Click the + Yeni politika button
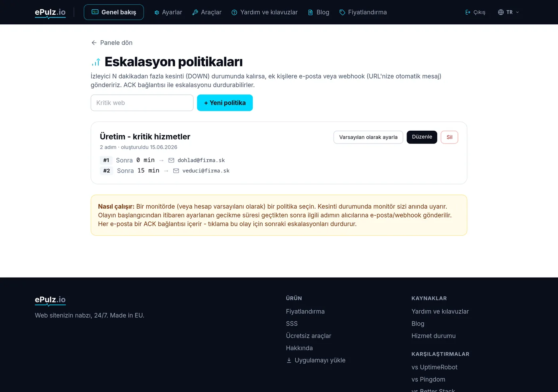Screen dimensions: 558x392 tap(225, 103)
